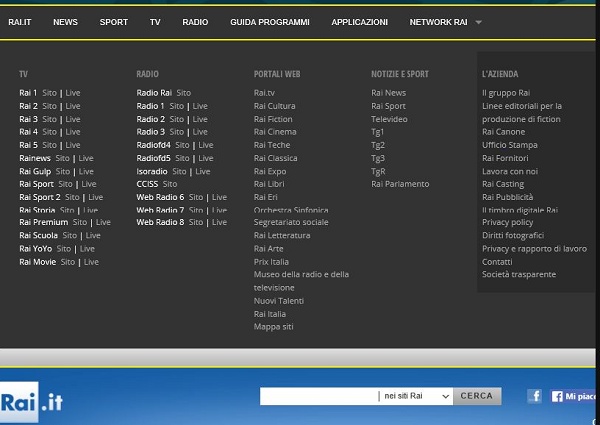600x425 pixels.
Task: Click the CERCA search button
Action: 476,396
